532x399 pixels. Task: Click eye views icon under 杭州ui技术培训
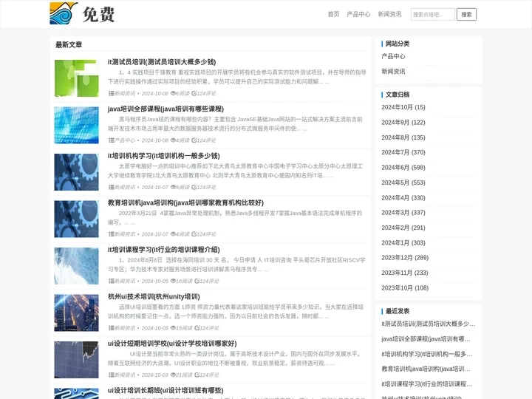tap(173, 328)
